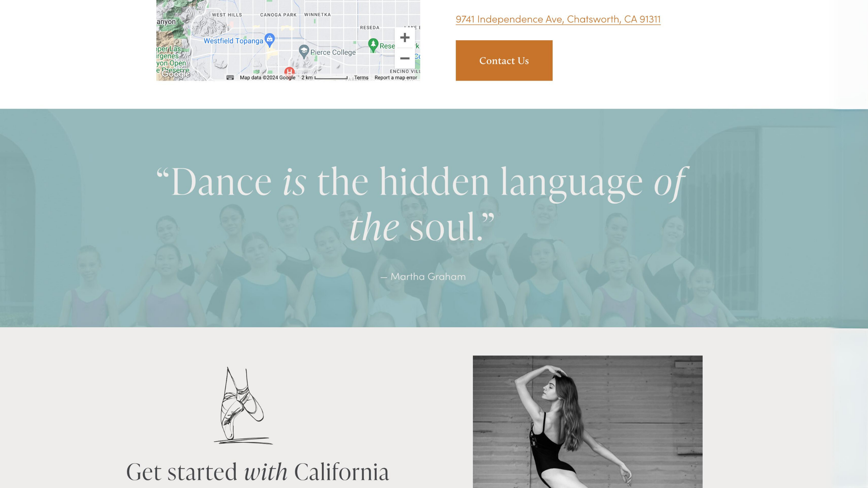Click the Contact Us button
Viewport: 868px width, 488px height.
pos(504,61)
